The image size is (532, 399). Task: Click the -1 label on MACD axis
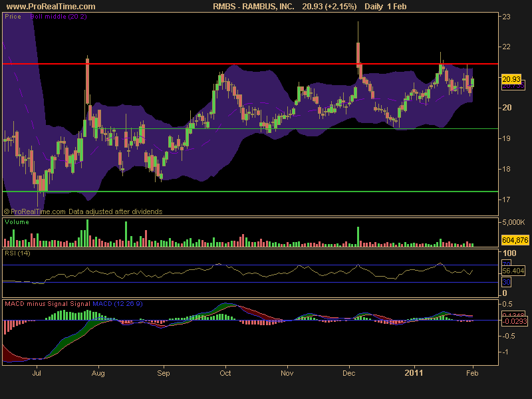click(505, 352)
